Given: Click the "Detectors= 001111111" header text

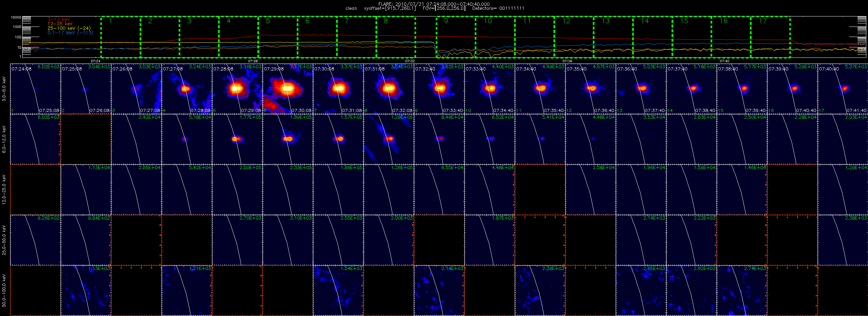Looking at the screenshot, I should pyautogui.click(x=498, y=8).
